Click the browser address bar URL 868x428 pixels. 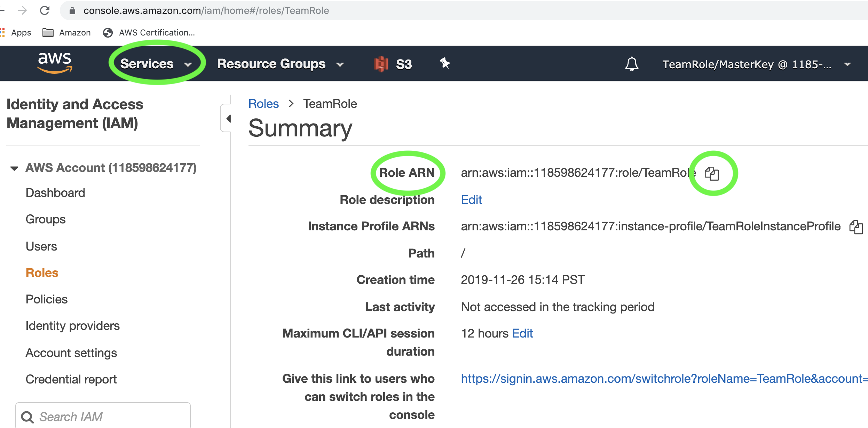[206, 11]
